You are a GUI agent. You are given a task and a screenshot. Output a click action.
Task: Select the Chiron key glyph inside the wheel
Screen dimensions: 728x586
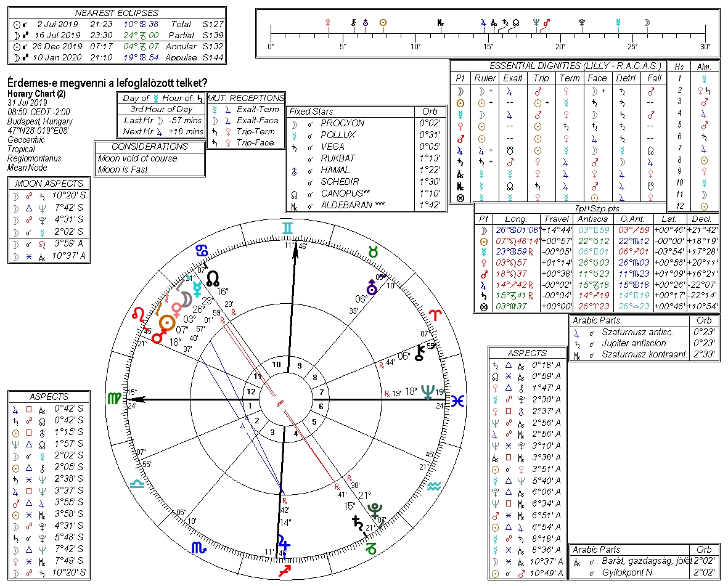(420, 353)
